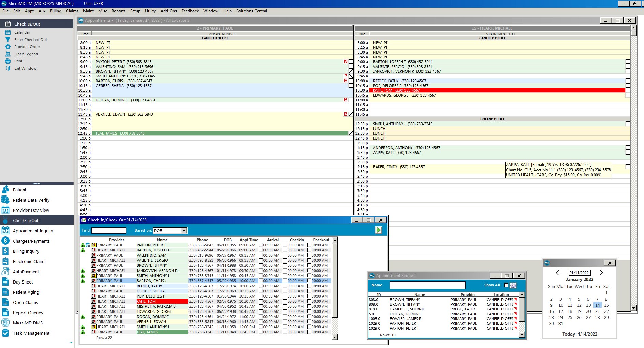
Task: Select January 21 in the calendar
Action: [x=597, y=311]
